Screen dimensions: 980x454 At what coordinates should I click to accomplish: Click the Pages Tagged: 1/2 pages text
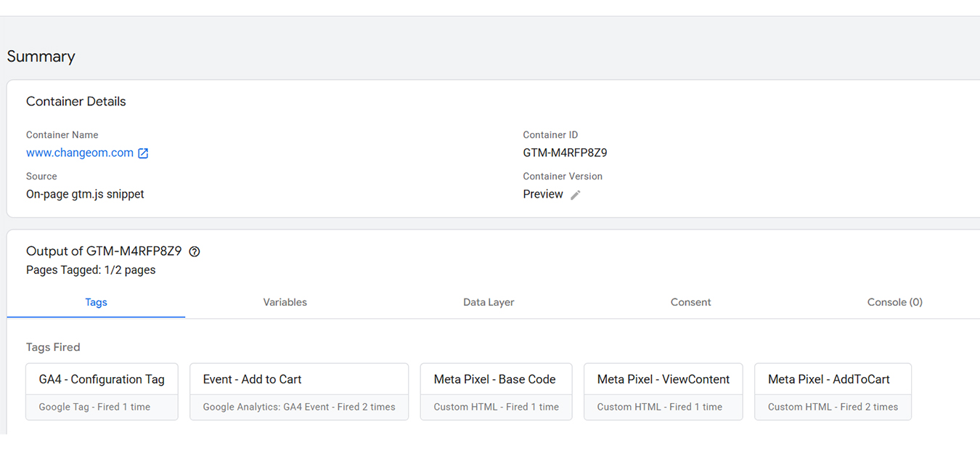(x=91, y=270)
